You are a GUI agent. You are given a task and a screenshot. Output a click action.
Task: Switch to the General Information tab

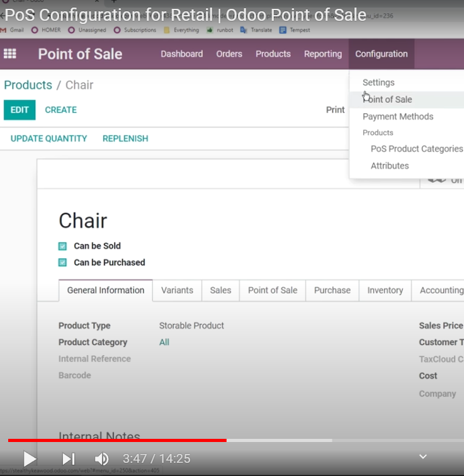click(x=106, y=290)
